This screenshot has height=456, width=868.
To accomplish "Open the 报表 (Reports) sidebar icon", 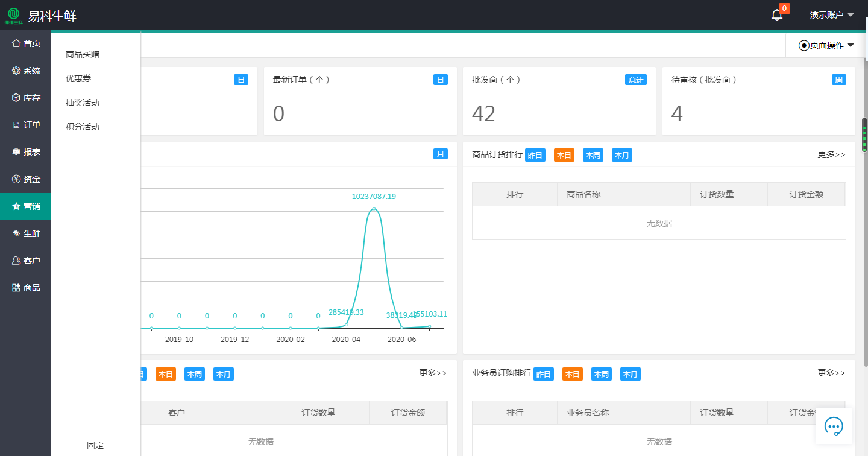I will click(25, 151).
